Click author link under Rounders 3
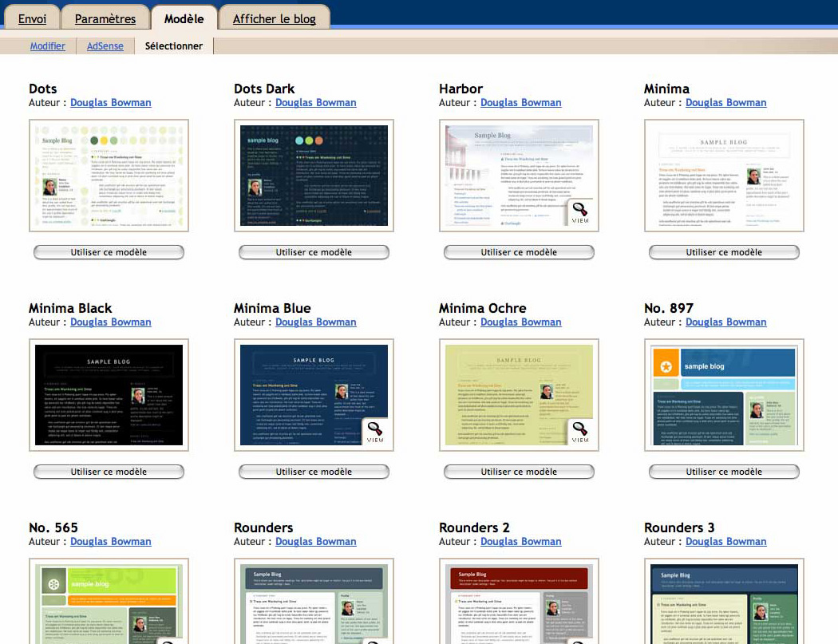The image size is (838, 644). pos(725,542)
